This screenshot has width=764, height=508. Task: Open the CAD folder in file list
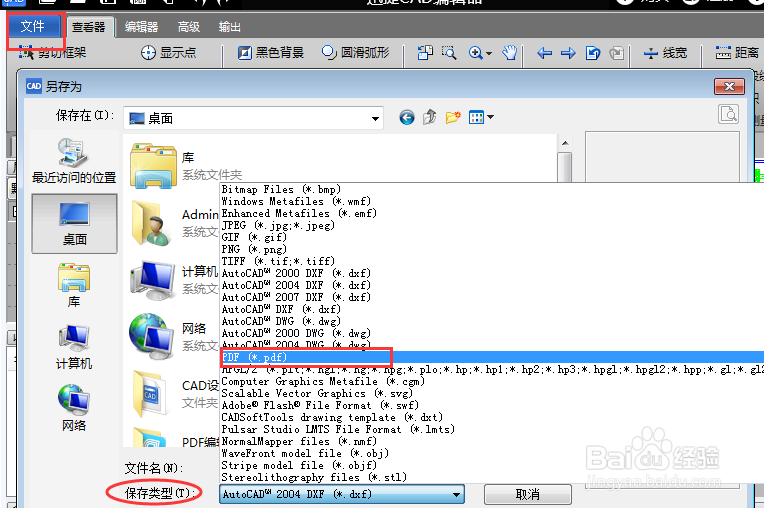coord(174,394)
